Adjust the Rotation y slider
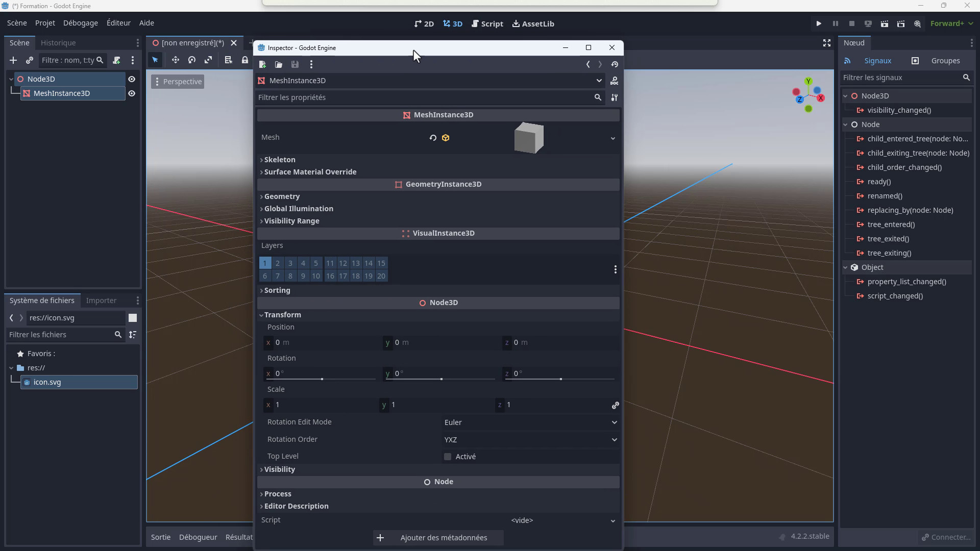This screenshot has height=551, width=980. pyautogui.click(x=441, y=379)
